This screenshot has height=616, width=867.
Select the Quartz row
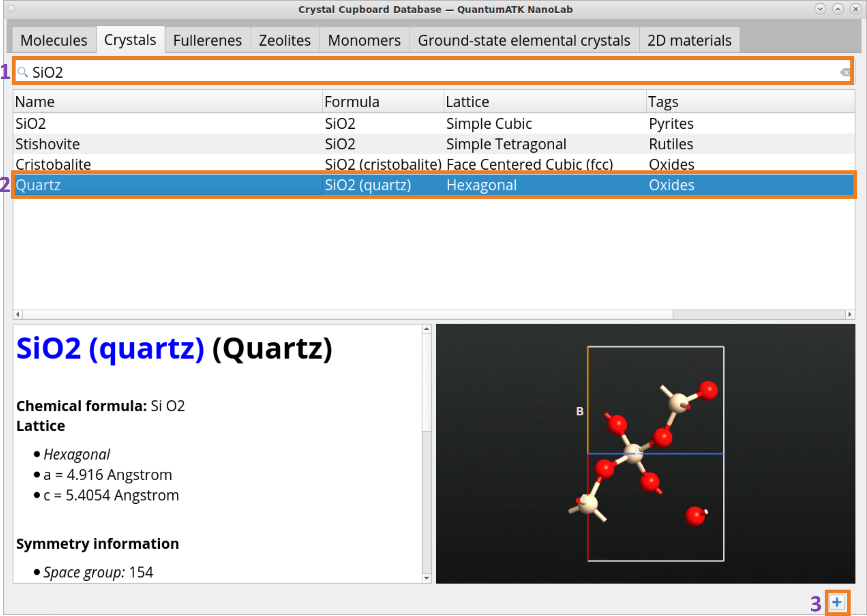[434, 185]
